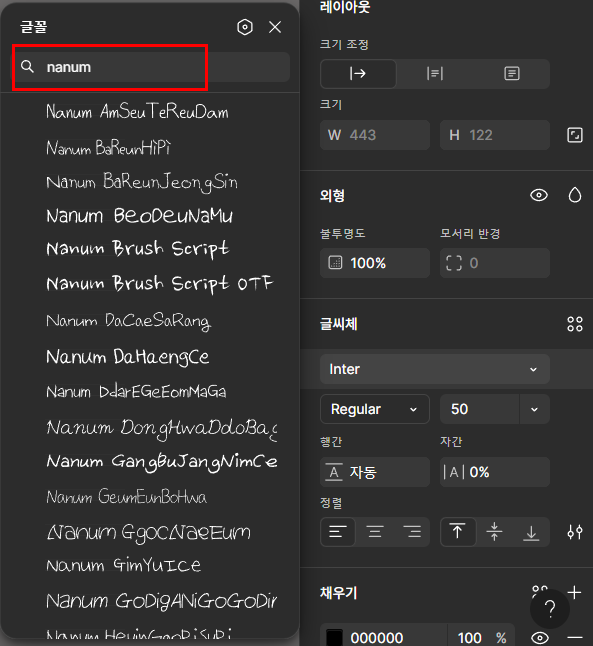This screenshot has height=646, width=593.
Task: Open type details sliders icon
Action: [574, 532]
